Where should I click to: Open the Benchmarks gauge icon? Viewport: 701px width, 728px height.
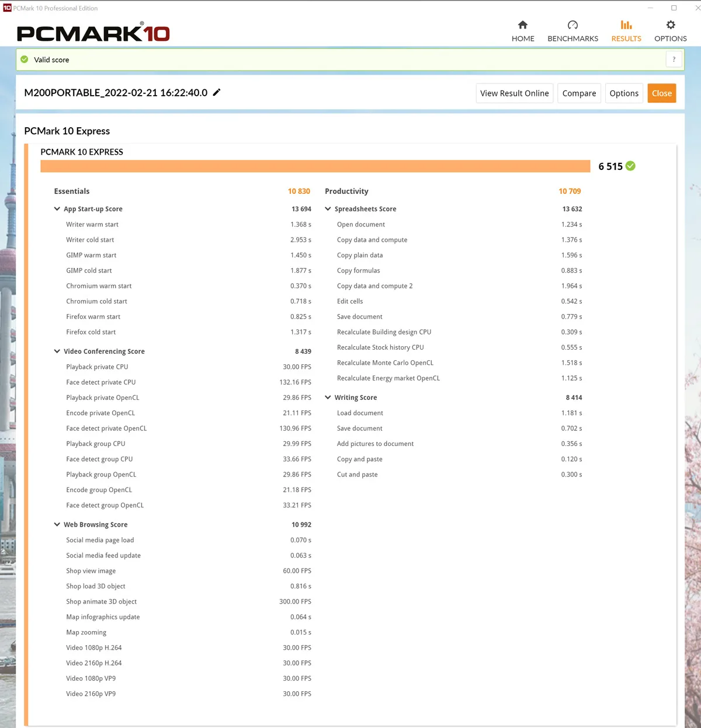click(x=572, y=25)
